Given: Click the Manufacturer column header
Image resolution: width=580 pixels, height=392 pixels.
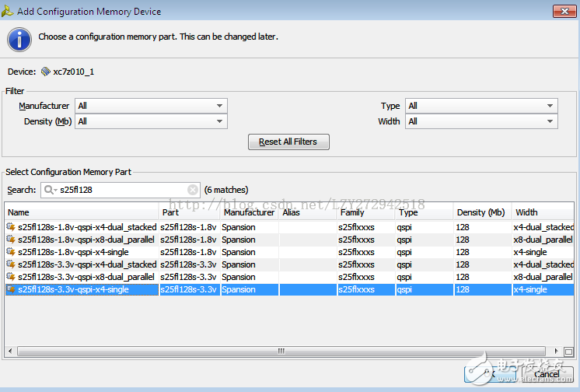Looking at the screenshot, I should click(x=249, y=212).
